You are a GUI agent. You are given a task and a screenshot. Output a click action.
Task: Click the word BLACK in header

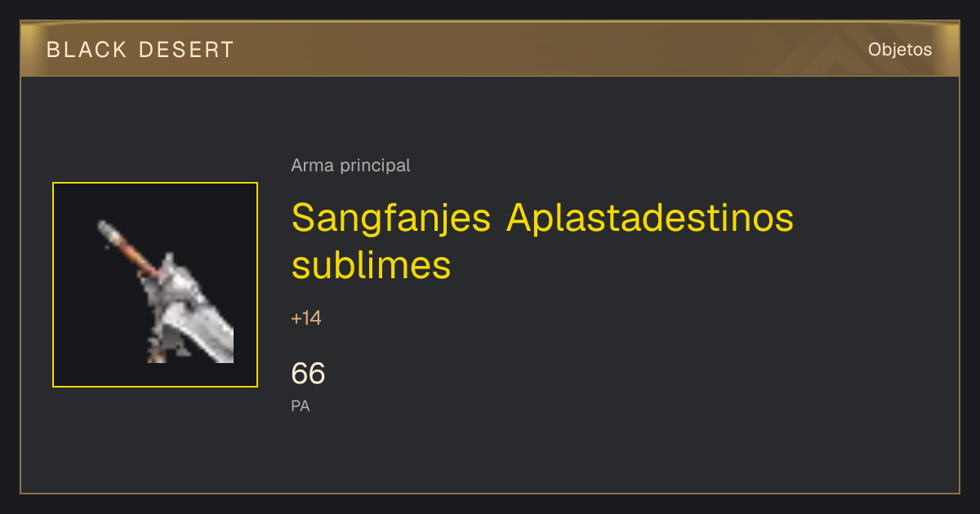87,50
